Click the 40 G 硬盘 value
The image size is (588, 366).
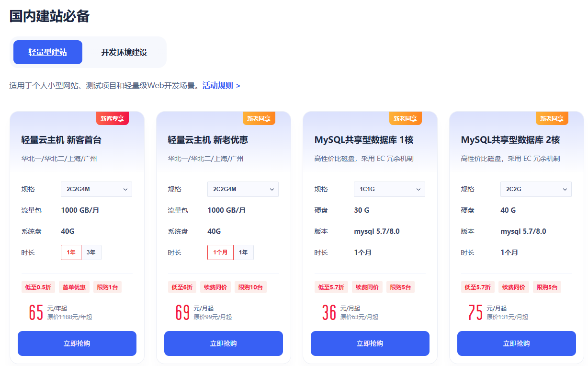click(x=508, y=210)
